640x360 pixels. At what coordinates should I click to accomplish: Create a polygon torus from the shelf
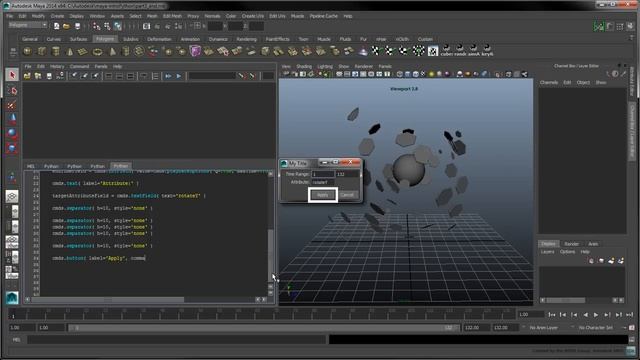tap(98, 51)
